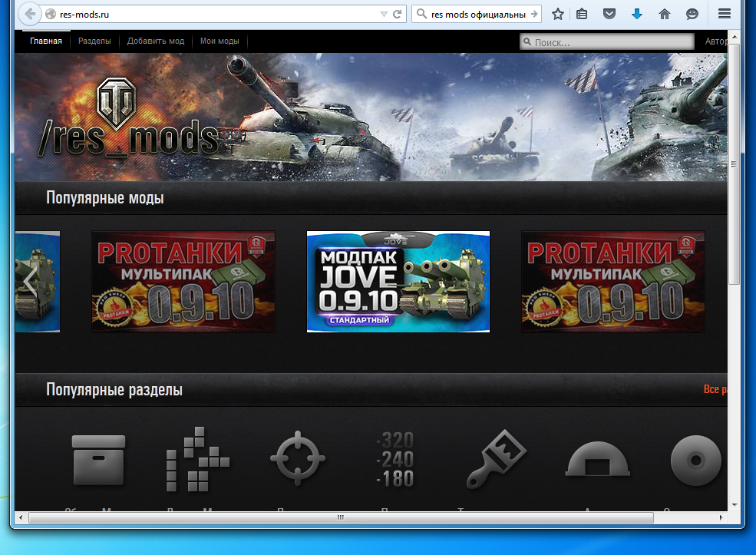Open the hangar section icon
Image resolution: width=756 pixels, height=555 pixels.
[597, 460]
